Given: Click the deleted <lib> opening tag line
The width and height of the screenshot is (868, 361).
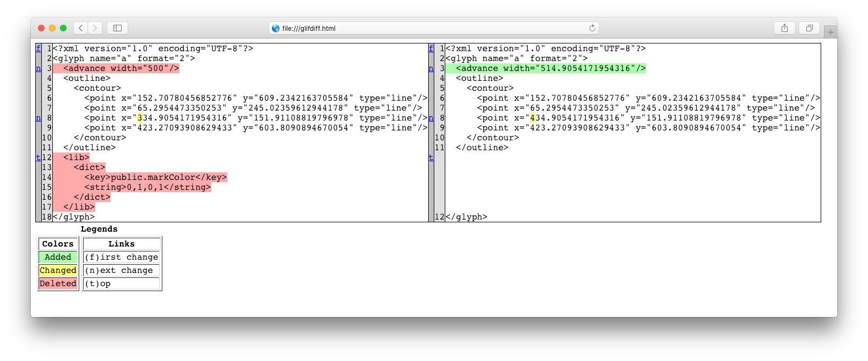Looking at the screenshot, I should pos(71,157).
